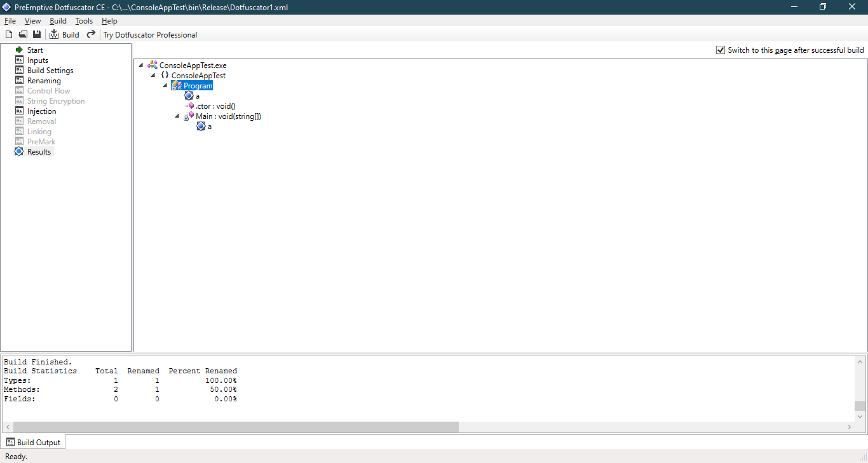Collapse the Main : void(string[]) method node
This screenshot has width=868, height=463.
click(x=177, y=116)
